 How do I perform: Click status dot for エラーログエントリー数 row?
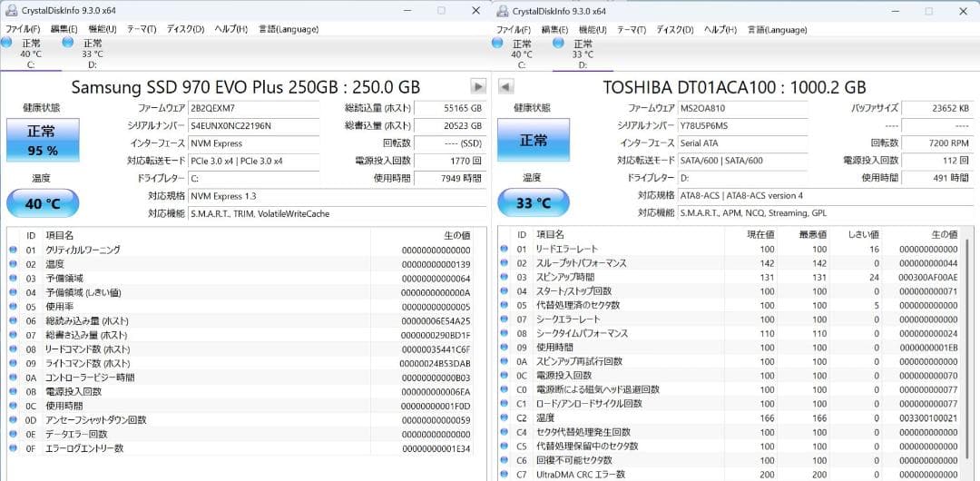(x=13, y=448)
